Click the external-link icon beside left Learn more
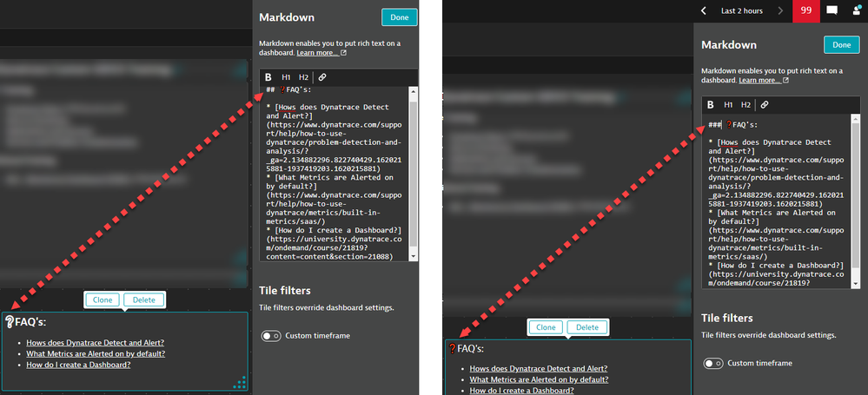868x395 pixels. point(344,53)
